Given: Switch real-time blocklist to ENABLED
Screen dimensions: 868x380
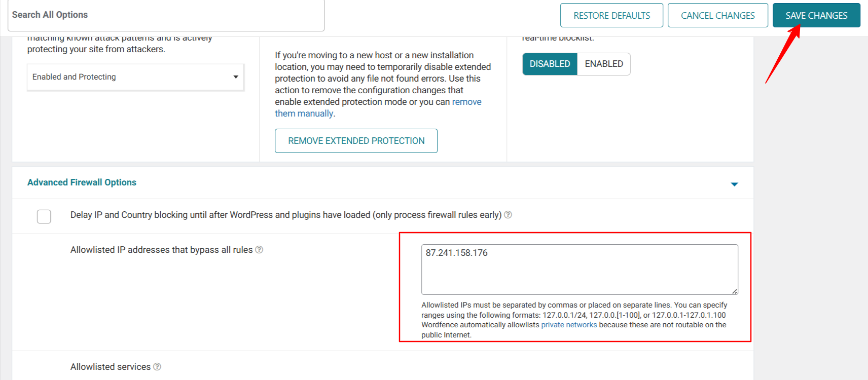Looking at the screenshot, I should pyautogui.click(x=604, y=64).
